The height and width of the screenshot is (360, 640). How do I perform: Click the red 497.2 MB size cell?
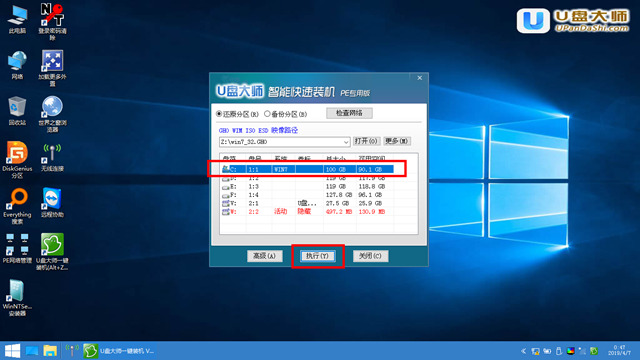[339, 212]
